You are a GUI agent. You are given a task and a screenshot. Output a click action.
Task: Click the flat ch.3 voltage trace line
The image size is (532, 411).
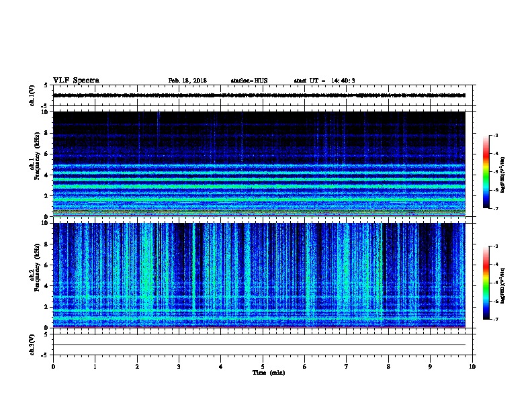[x=259, y=345]
